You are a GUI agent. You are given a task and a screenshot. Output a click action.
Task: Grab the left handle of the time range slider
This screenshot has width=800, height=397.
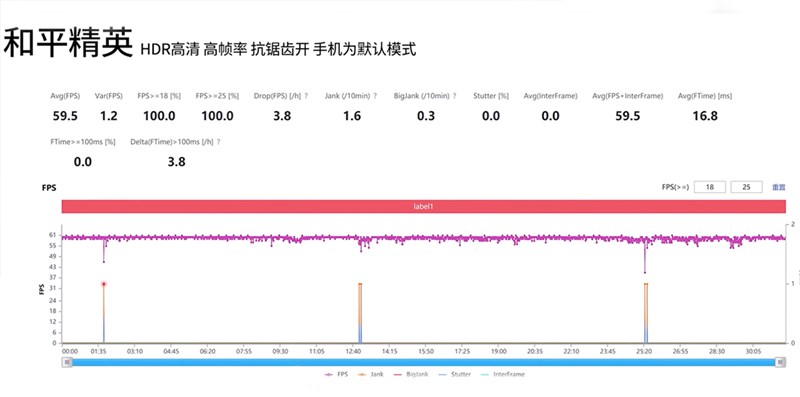coord(66,362)
